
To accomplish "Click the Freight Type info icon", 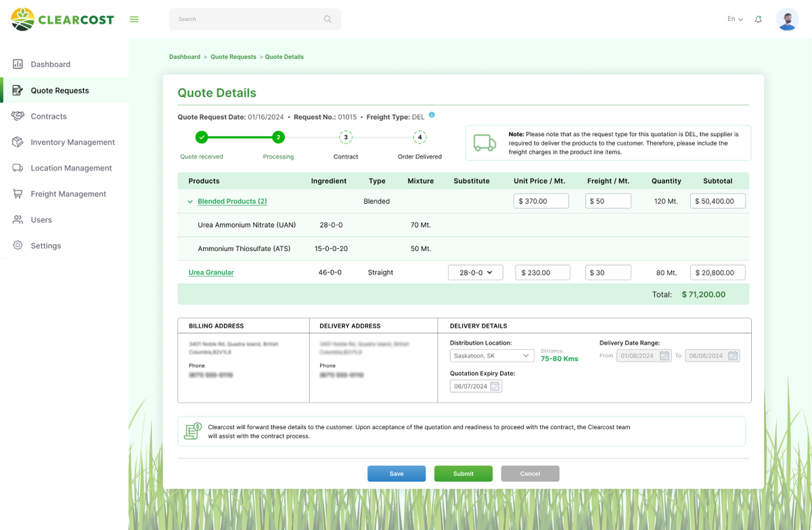I will 432,115.
